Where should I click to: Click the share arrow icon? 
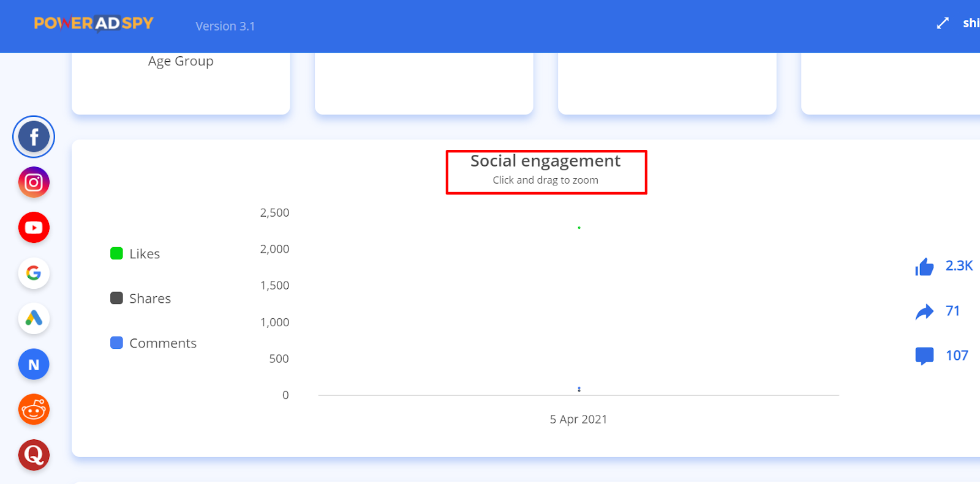point(924,311)
